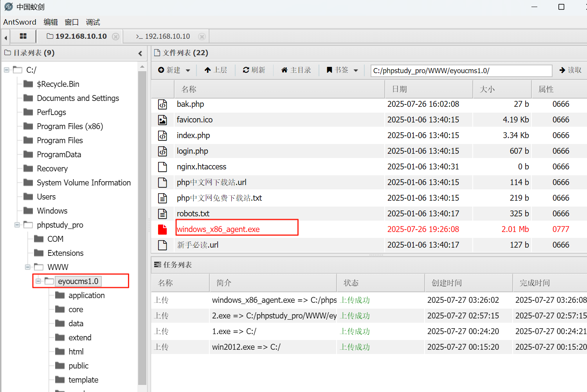Screen dimensions: 587x392
Task: Close the 192.168.10.10 file manager tab
Action: (x=116, y=36)
